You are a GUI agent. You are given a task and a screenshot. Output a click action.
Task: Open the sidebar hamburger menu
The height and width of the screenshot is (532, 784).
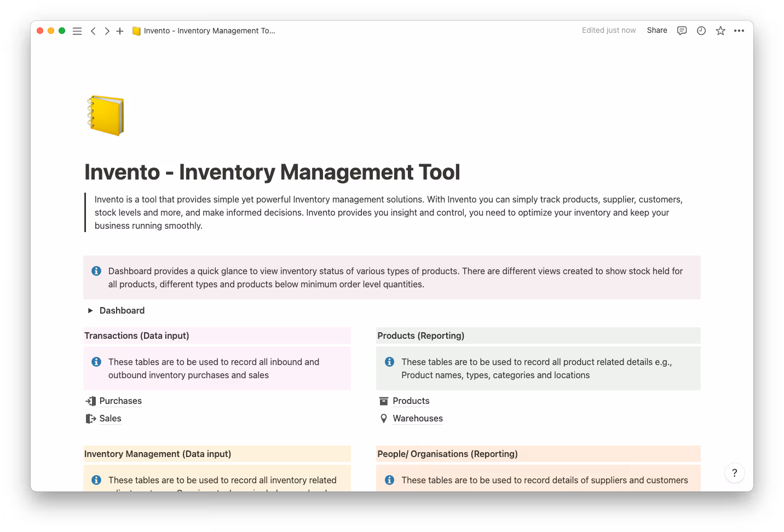click(x=77, y=31)
